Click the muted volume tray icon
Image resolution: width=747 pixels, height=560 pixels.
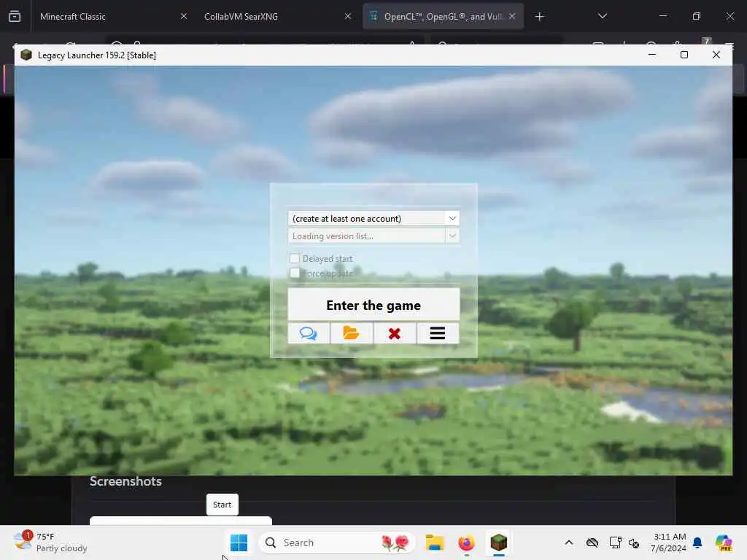click(x=634, y=542)
